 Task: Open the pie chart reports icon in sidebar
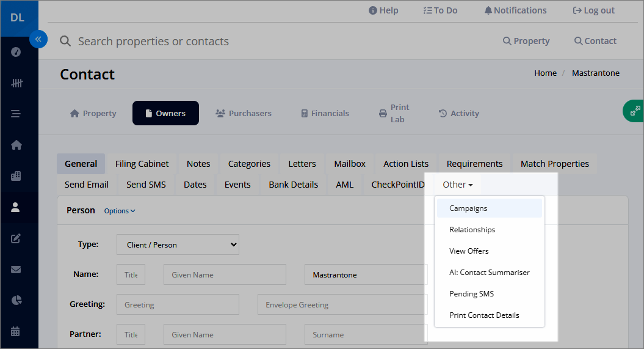point(16,301)
